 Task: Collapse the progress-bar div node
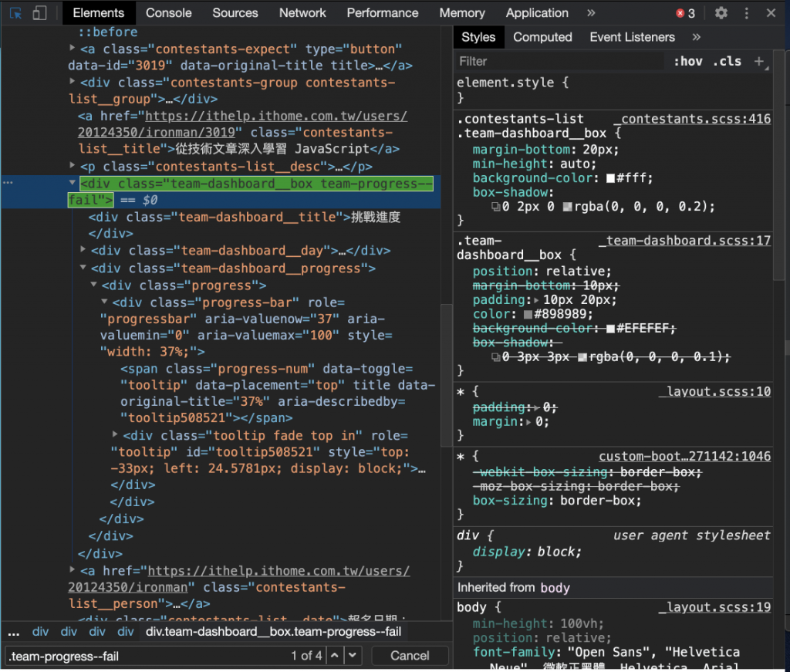click(104, 302)
